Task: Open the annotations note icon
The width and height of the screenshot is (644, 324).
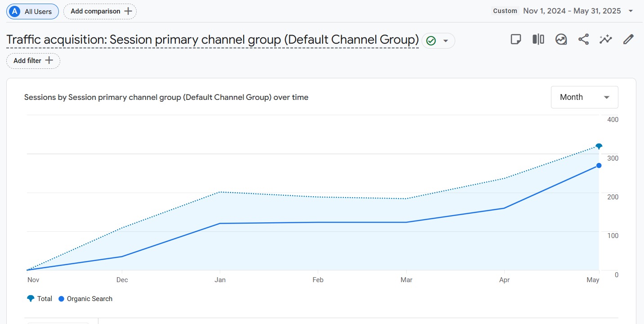Action: [516, 40]
